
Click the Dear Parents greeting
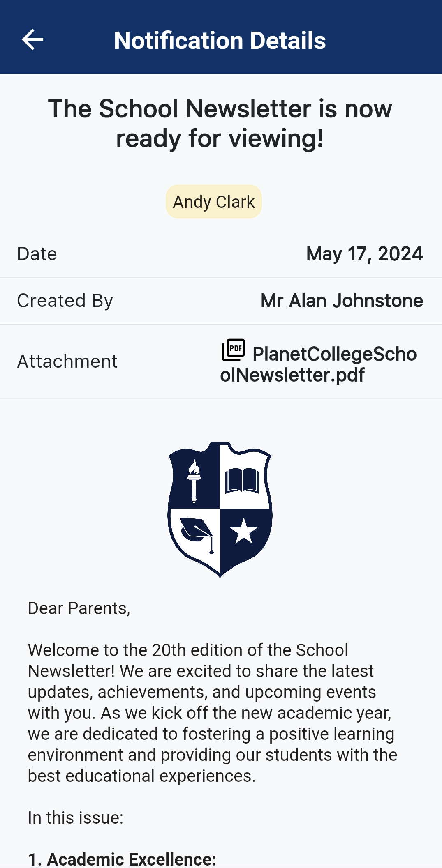click(79, 608)
